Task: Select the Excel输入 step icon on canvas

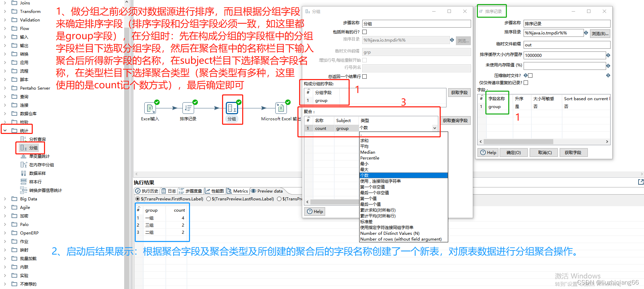Action: [x=150, y=108]
